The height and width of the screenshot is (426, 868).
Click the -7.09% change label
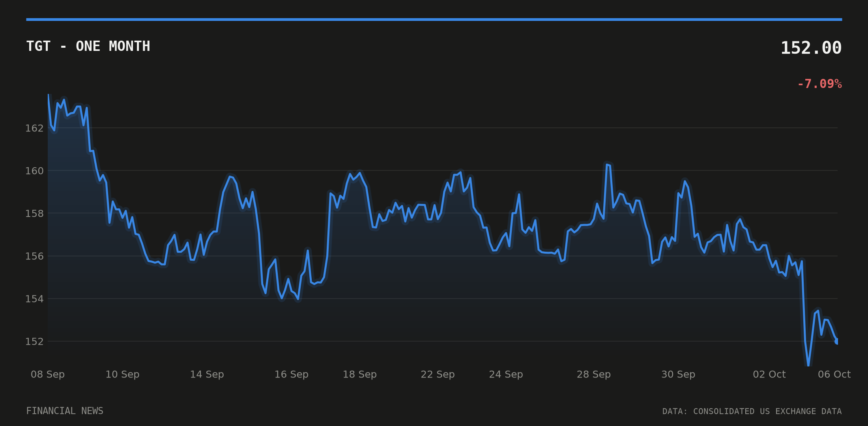[819, 84]
